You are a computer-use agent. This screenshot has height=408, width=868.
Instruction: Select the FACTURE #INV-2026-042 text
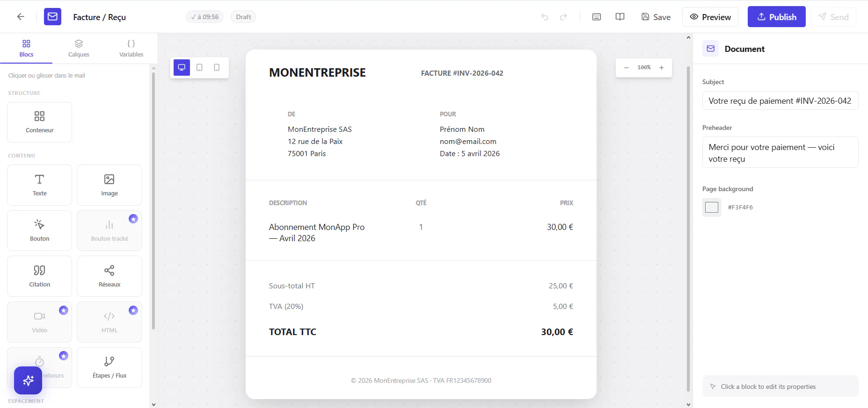462,73
